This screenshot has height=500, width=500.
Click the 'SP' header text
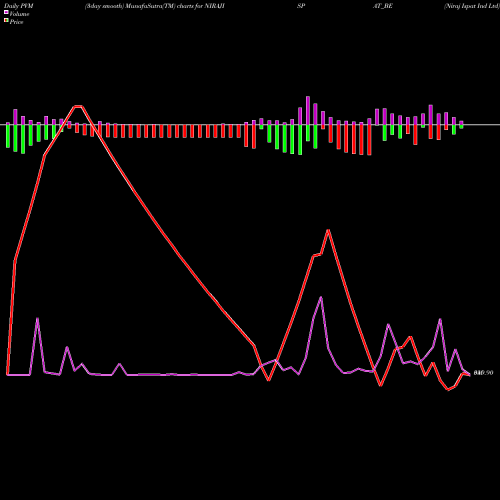pyautogui.click(x=301, y=6)
